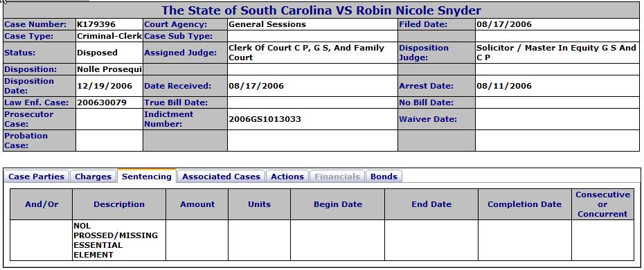644x270 pixels.
Task: Select the Sentencing tab
Action: tap(147, 176)
